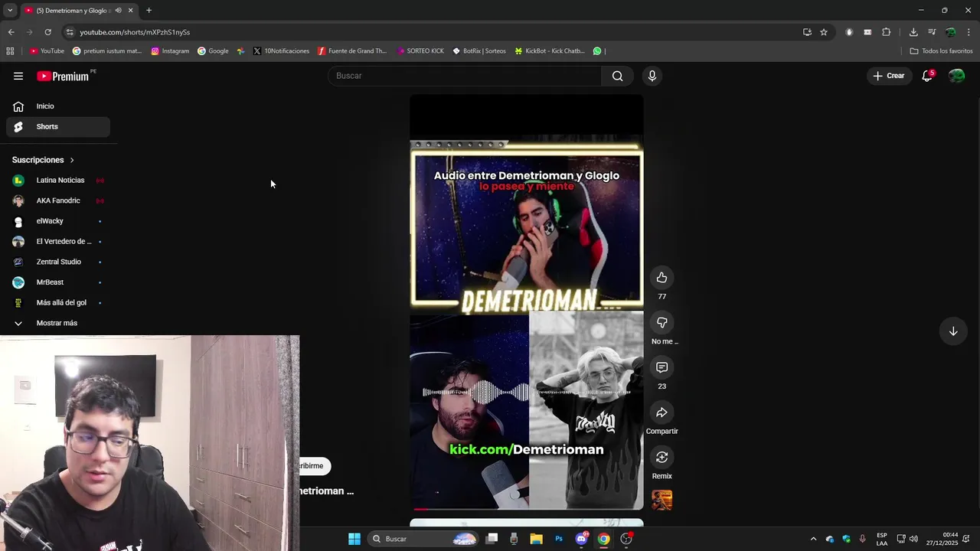The width and height of the screenshot is (980, 551).
Task: Start voice search with the microphone
Action: pos(652,76)
